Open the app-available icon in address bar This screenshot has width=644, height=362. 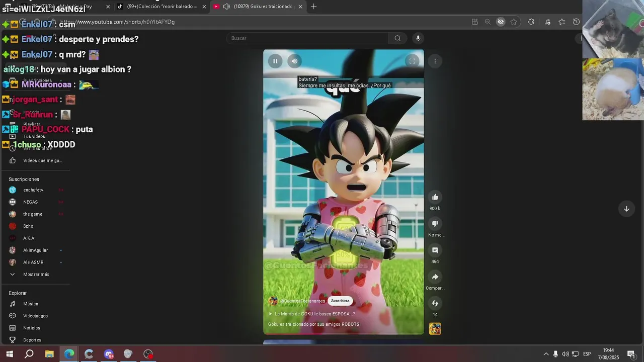[x=474, y=22]
